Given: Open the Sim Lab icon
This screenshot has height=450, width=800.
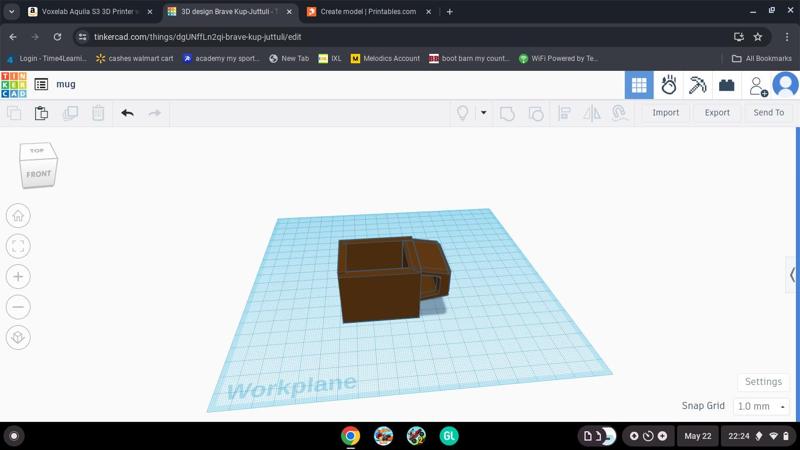Looking at the screenshot, I should click(x=668, y=85).
